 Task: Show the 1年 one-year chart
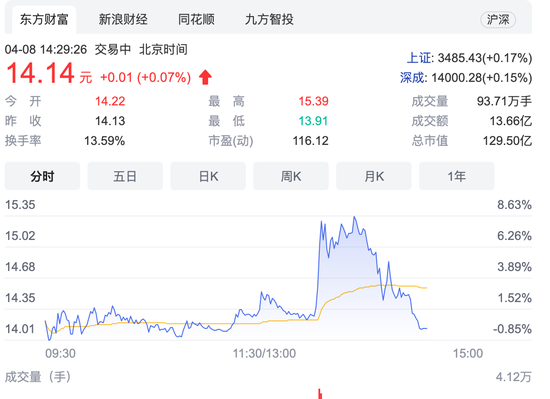click(456, 176)
